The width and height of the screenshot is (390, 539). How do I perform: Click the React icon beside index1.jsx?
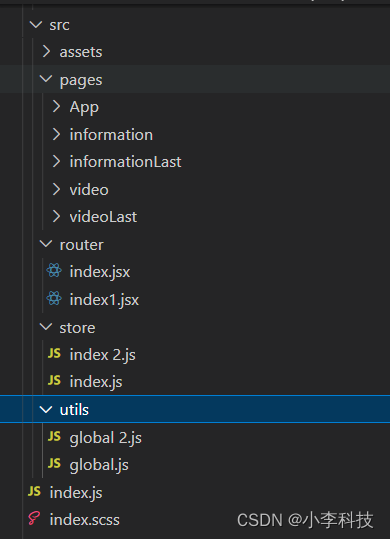(54, 298)
